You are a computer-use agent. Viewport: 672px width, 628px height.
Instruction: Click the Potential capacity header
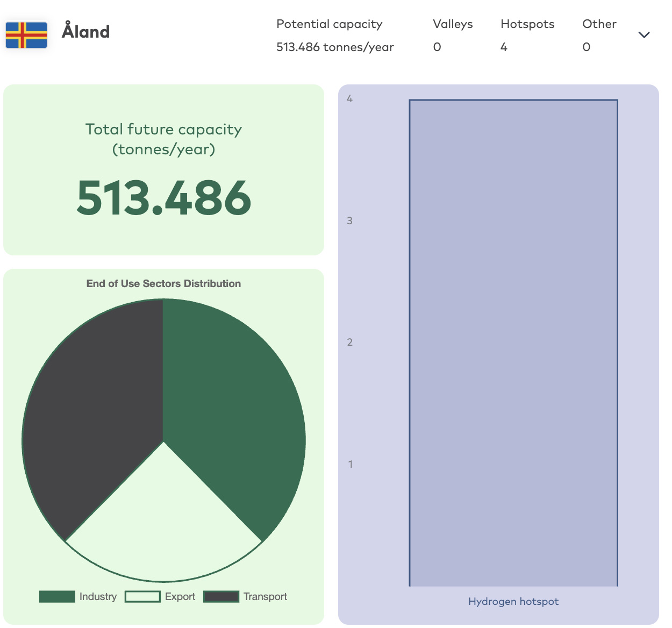(x=330, y=24)
